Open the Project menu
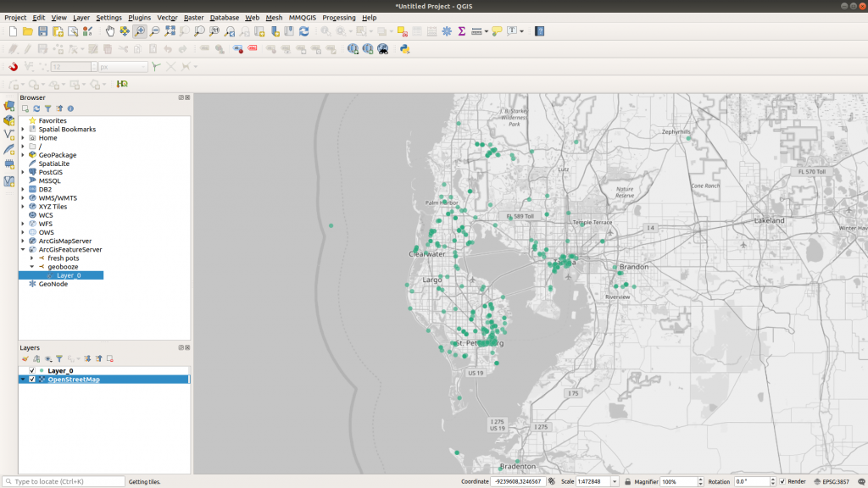 click(15, 18)
